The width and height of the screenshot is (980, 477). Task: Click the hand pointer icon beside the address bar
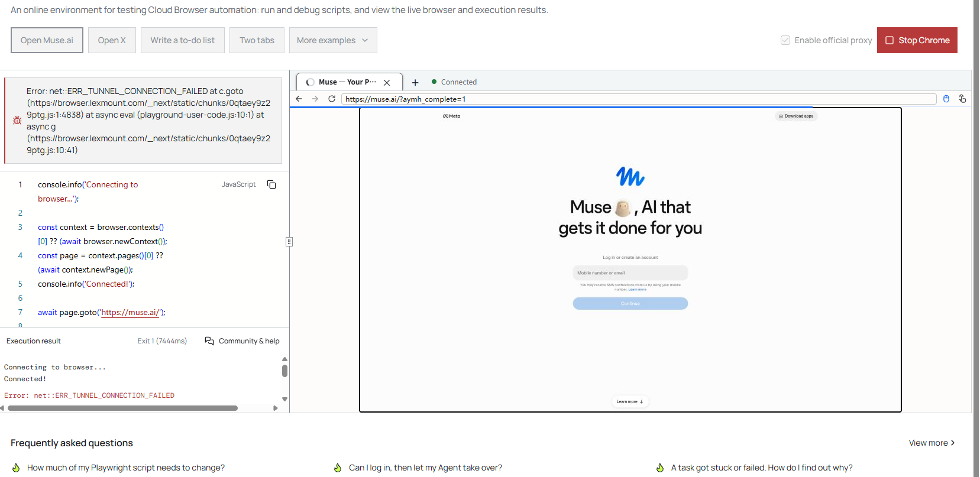[962, 99]
